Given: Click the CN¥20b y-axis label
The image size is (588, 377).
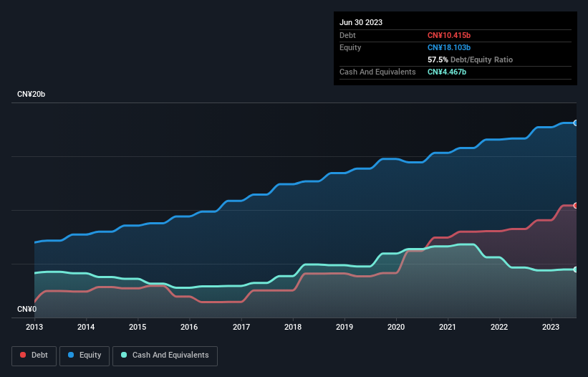Looking at the screenshot, I should (31, 94).
